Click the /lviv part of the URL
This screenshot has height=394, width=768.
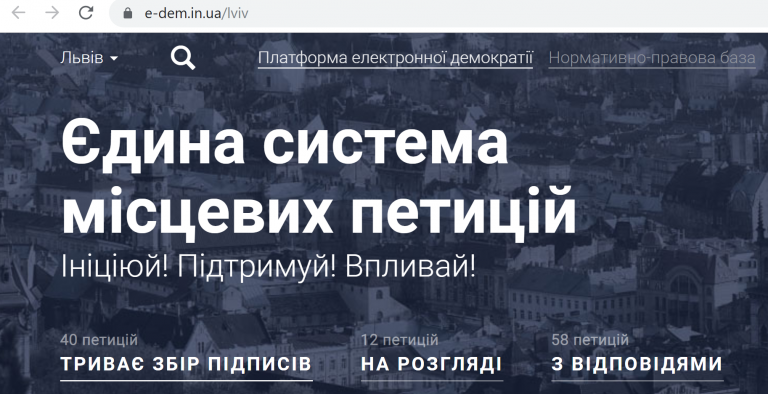(235, 13)
